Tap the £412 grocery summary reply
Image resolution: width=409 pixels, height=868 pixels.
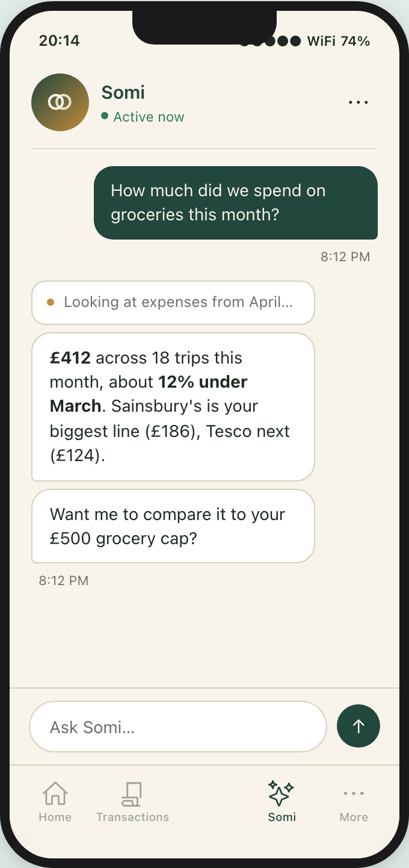pos(173,406)
